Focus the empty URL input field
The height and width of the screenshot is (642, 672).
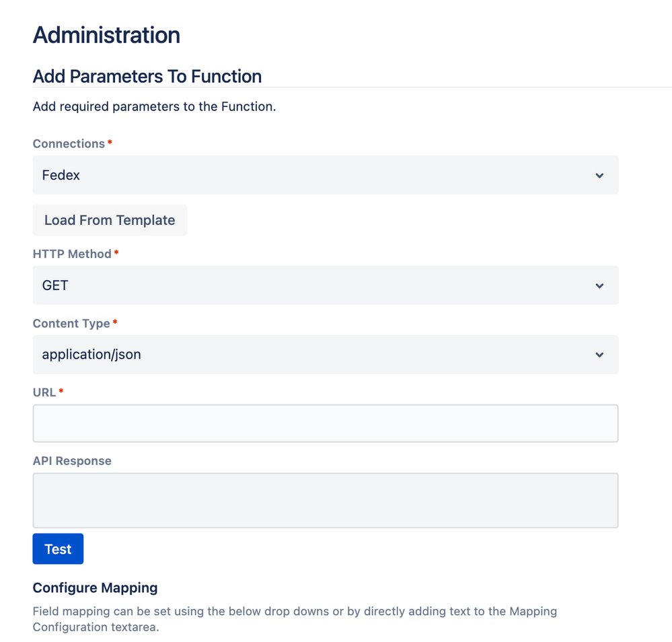click(x=326, y=423)
